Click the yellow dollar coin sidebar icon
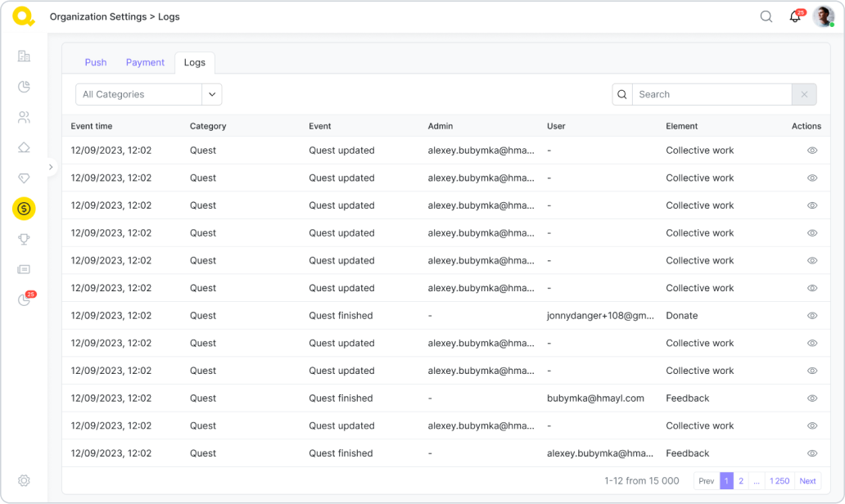Screen dimensions: 845x504 (x=24, y=209)
